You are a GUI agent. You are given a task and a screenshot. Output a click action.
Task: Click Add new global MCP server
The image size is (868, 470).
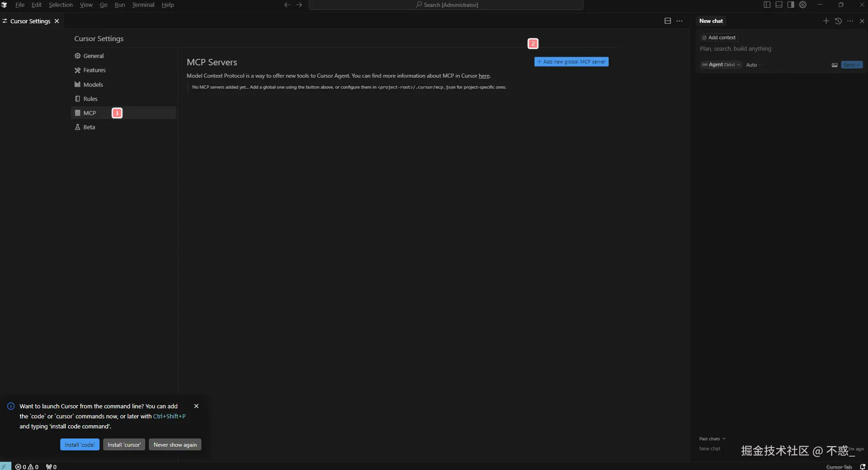(x=571, y=62)
